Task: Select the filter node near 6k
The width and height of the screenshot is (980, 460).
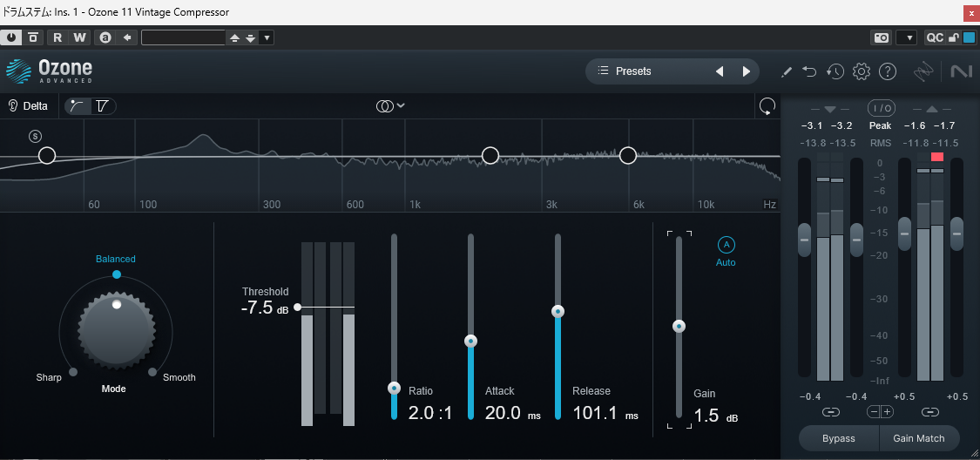Action: pos(627,156)
